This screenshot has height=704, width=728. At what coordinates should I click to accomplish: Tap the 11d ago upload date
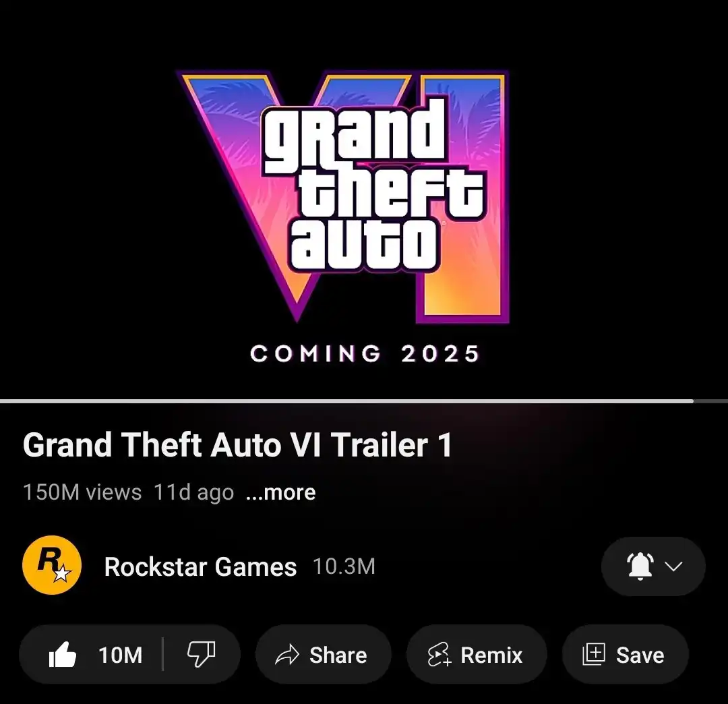click(x=193, y=492)
